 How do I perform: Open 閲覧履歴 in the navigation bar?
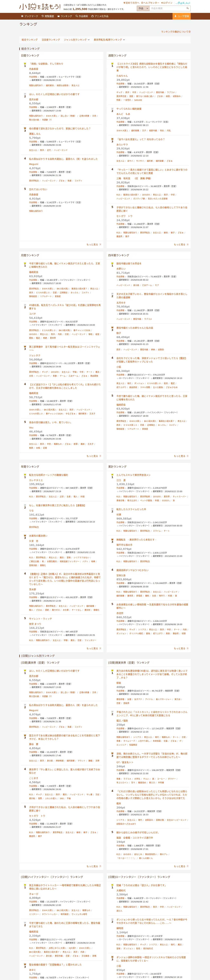[x=48, y=16]
